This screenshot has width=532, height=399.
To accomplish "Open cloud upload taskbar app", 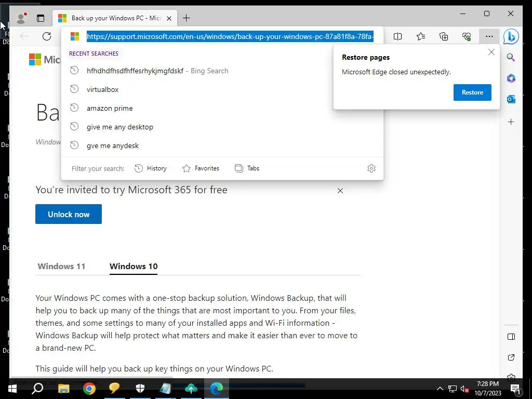I will coord(191,389).
